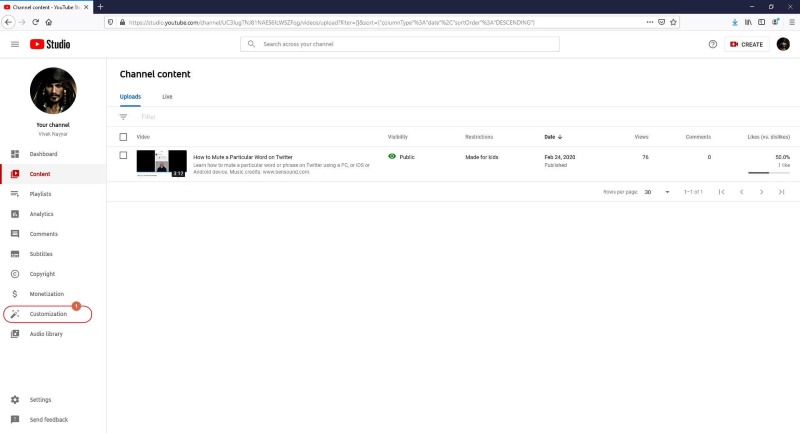Open the page actions three-dot menu
The width and height of the screenshot is (800, 433).
pyautogui.click(x=649, y=22)
